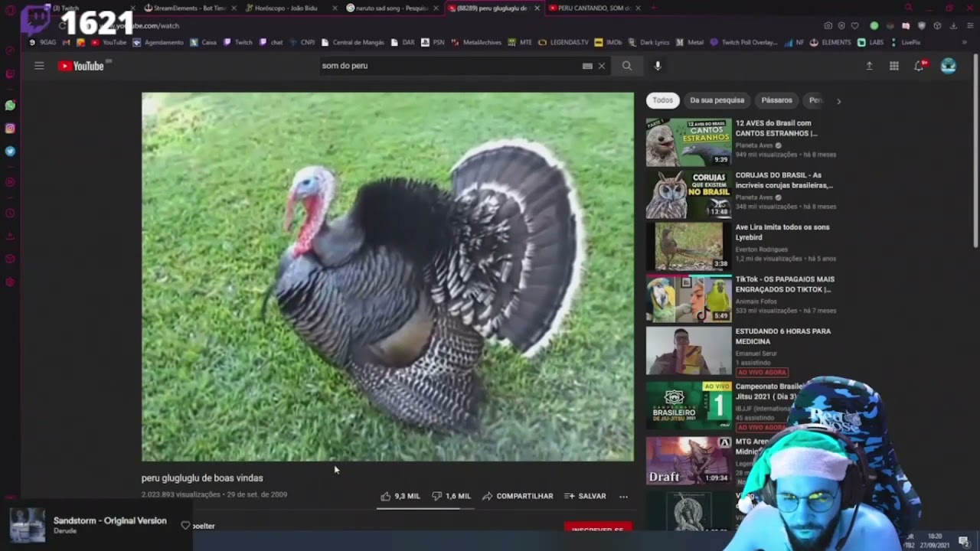Open WhatsApp in the Opera sidebar
Screen dimensions: 980x551
pyautogui.click(x=10, y=106)
